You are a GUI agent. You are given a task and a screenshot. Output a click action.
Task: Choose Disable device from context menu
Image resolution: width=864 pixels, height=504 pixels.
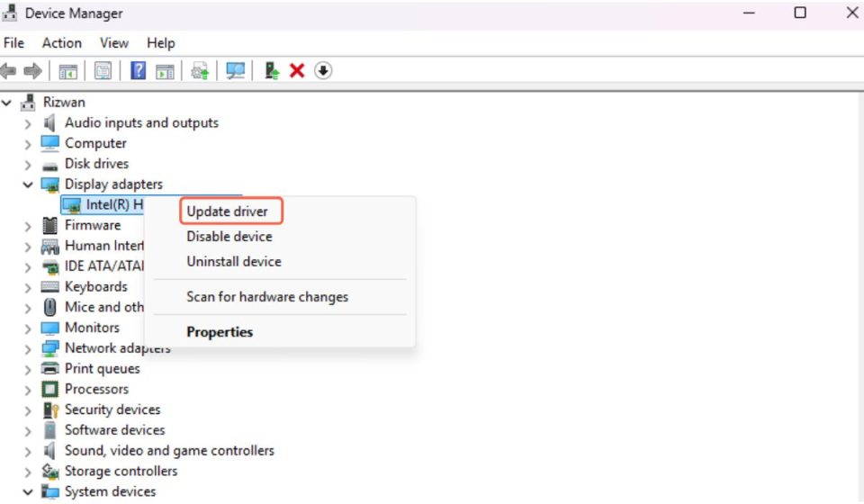coord(229,237)
